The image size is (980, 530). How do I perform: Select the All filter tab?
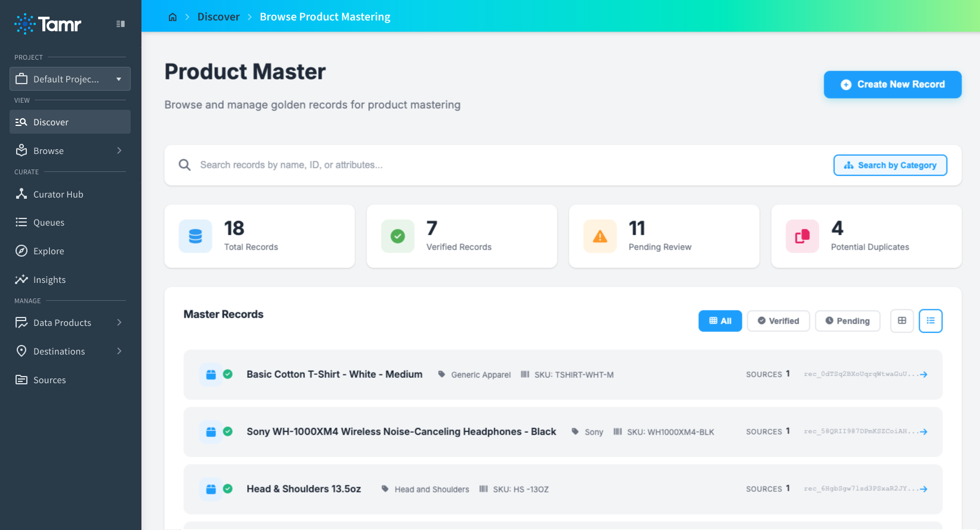pos(720,321)
